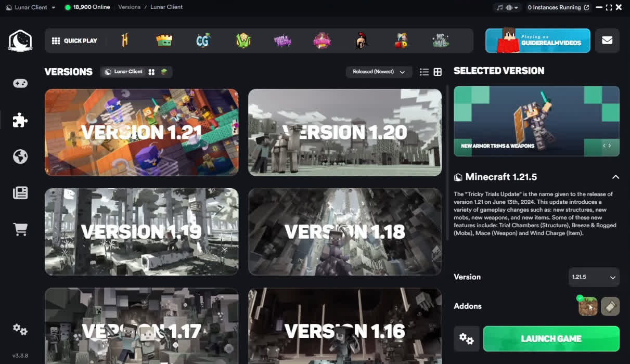630x364 pixels.
Task: Go to Versions in the breadcrumb
Action: tap(130, 7)
